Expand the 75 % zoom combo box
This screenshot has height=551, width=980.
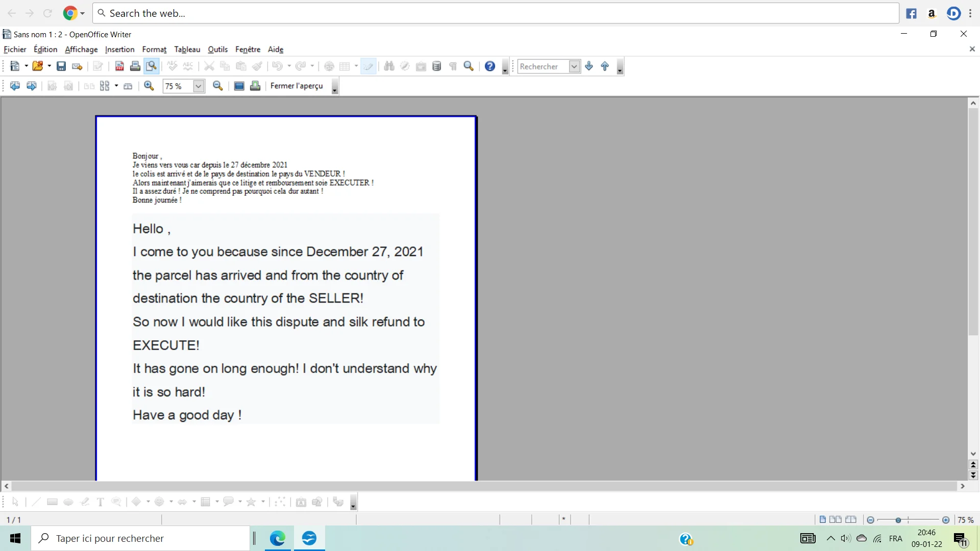[199, 86]
